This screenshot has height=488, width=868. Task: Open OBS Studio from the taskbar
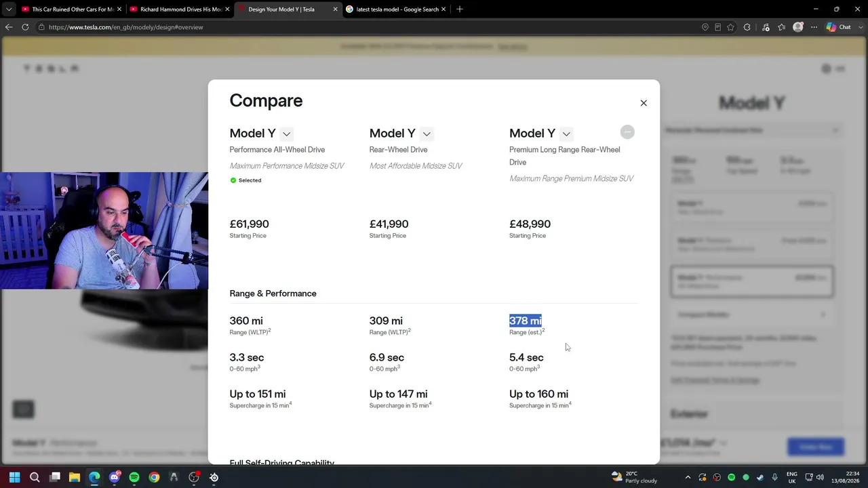click(x=194, y=477)
